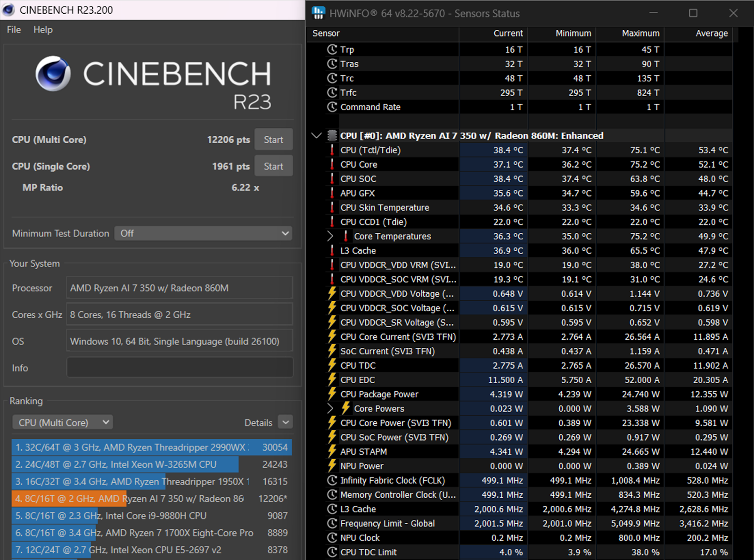The height and width of the screenshot is (560, 754).
Task: Start the CPU Single Core benchmark
Action: [273, 166]
